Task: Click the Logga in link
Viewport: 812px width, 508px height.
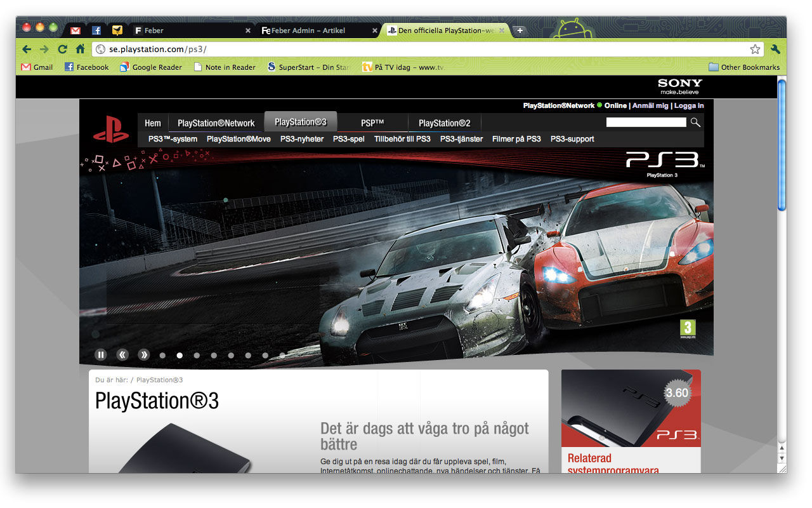Action: [690, 105]
